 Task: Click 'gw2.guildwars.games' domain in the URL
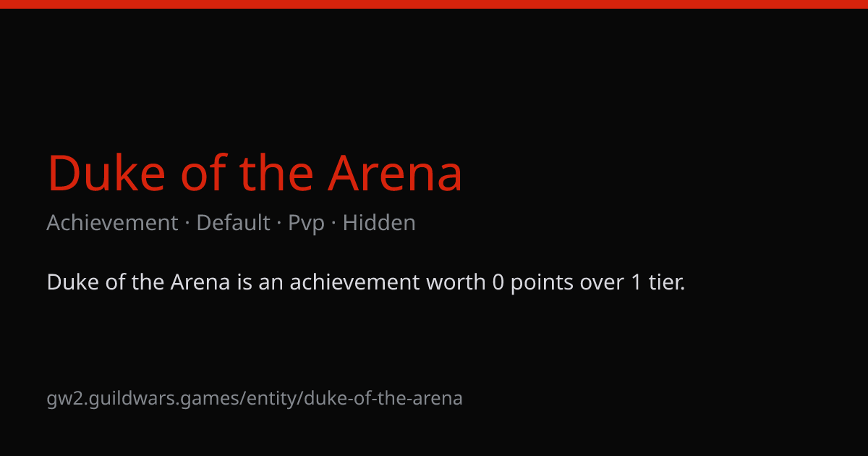pyautogui.click(x=144, y=399)
